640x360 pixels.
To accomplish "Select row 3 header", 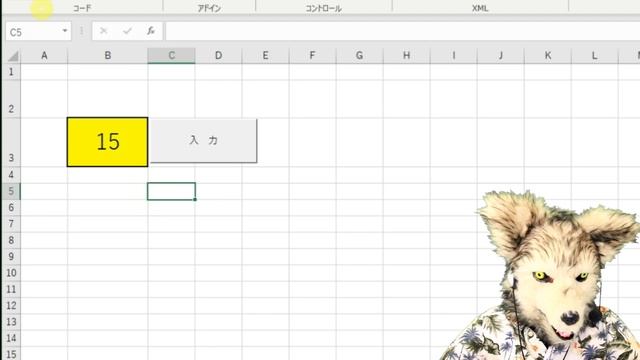I will pos(11,142).
